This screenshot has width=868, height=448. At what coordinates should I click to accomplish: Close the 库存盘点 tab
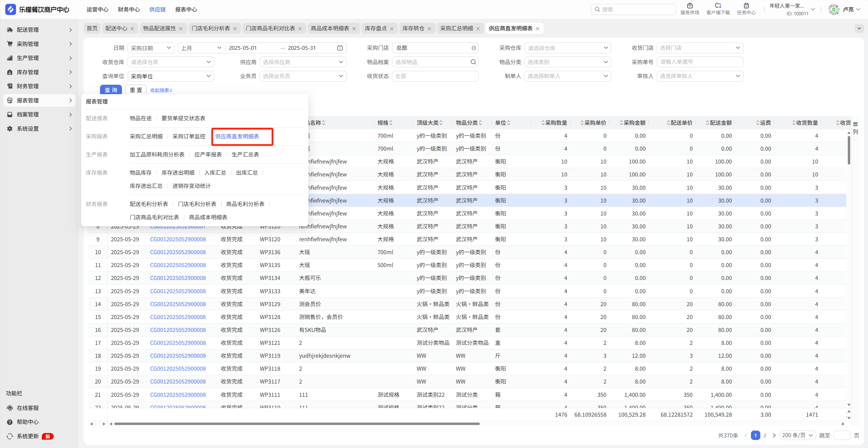[x=392, y=29]
